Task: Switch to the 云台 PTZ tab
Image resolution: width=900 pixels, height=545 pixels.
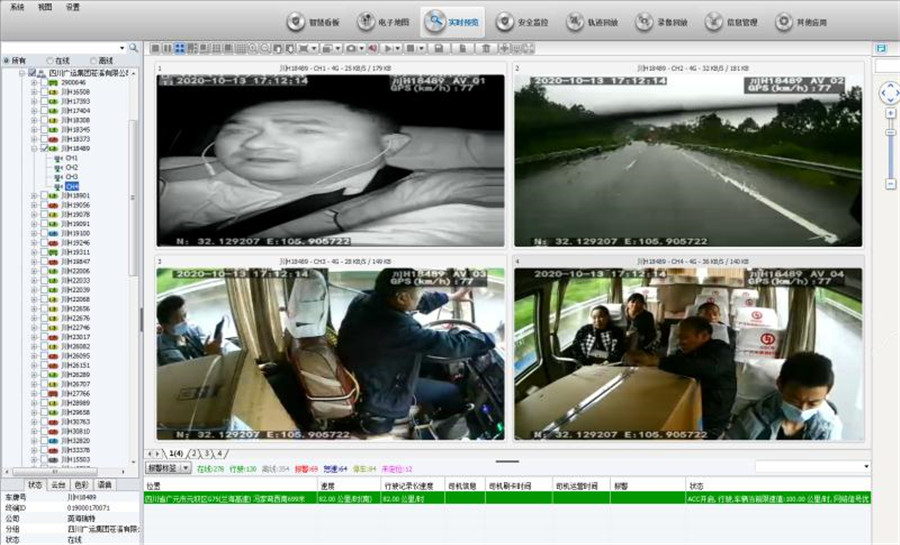Action: tap(57, 484)
